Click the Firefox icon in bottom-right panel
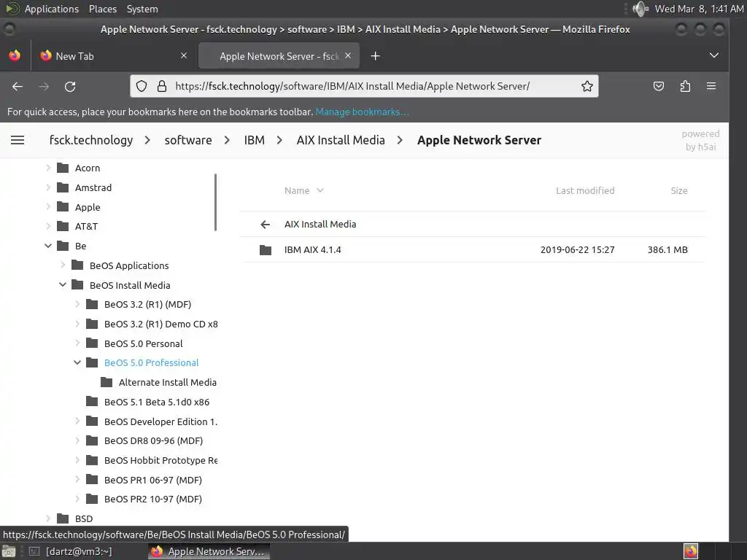 (x=691, y=551)
